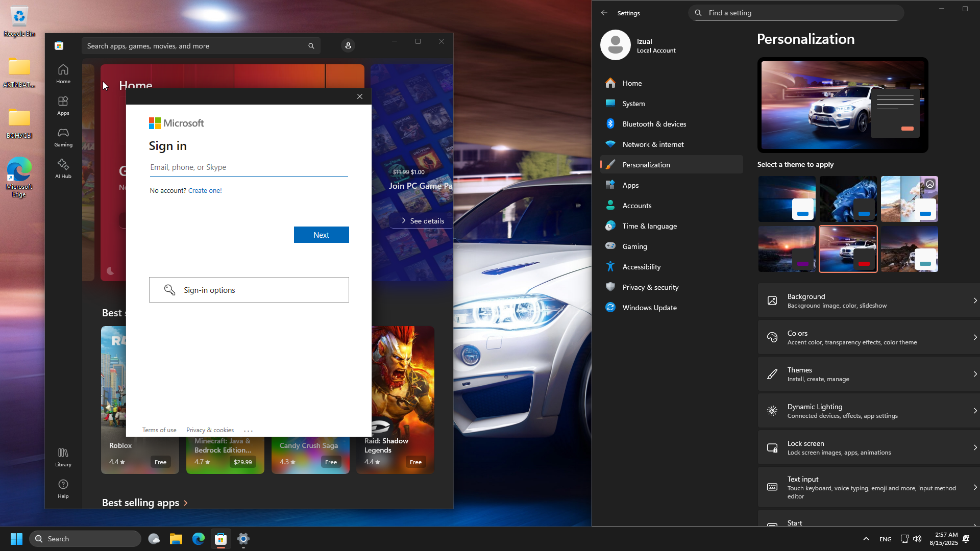This screenshot has height=551, width=980.
Task: Click See details for PC Game Pass
Action: [422, 221]
